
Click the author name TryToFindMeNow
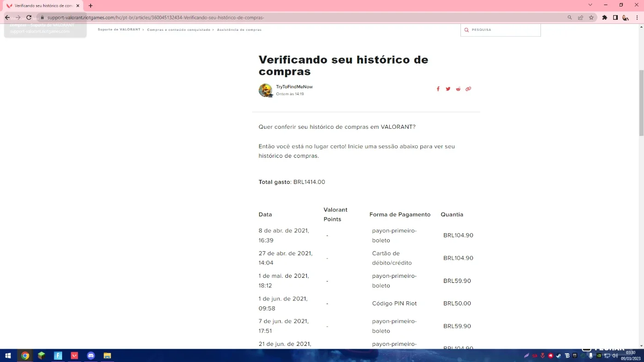click(294, 87)
